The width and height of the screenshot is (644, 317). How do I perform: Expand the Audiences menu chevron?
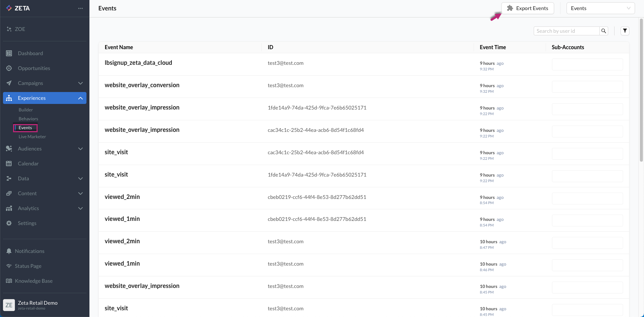click(80, 149)
